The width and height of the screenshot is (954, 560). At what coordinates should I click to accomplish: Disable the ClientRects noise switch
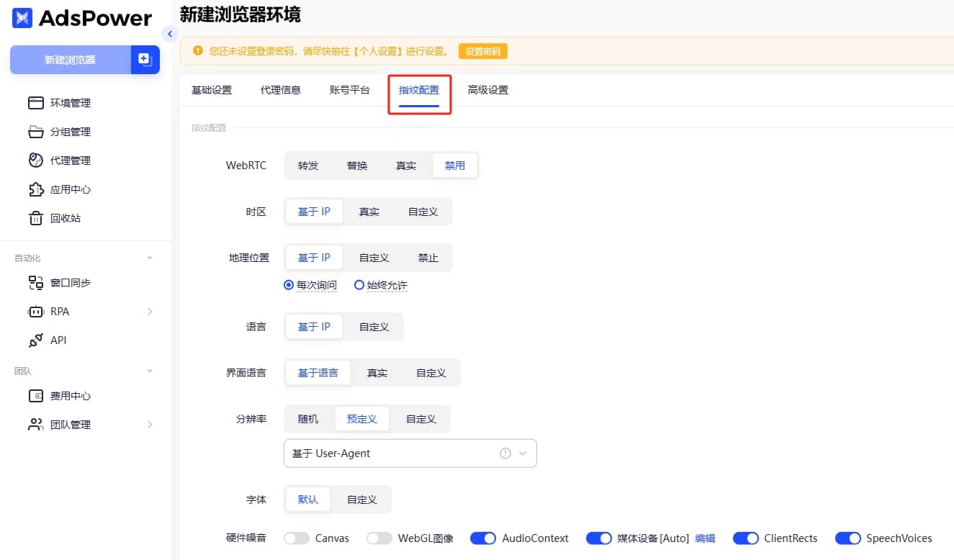(x=746, y=538)
